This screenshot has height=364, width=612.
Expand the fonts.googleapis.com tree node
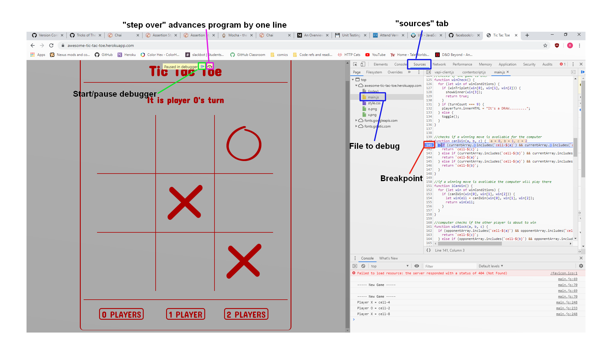click(x=356, y=121)
